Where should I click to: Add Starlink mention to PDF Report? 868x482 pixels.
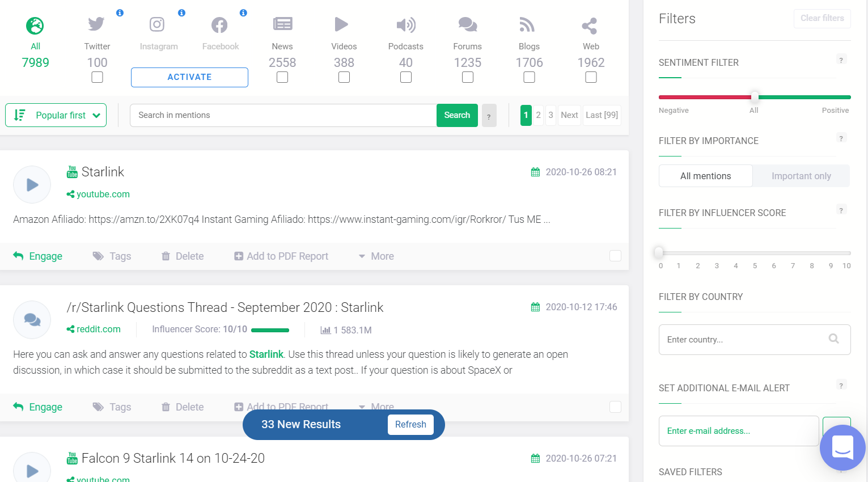281,256
